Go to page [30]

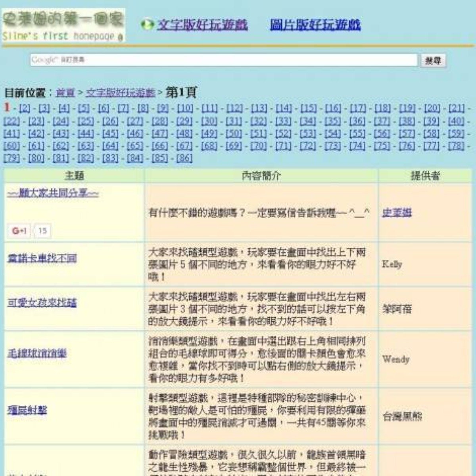(x=209, y=121)
